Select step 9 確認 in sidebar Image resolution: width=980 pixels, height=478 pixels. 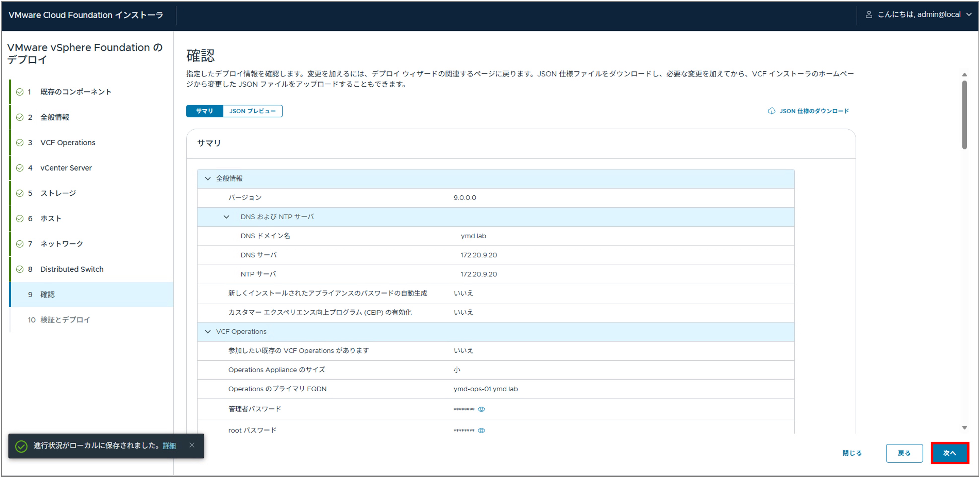(x=91, y=294)
